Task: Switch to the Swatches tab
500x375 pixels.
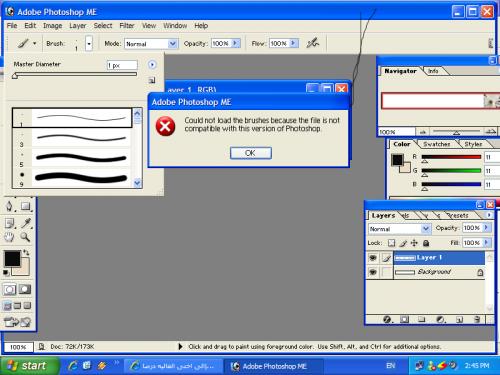Action: click(x=437, y=144)
